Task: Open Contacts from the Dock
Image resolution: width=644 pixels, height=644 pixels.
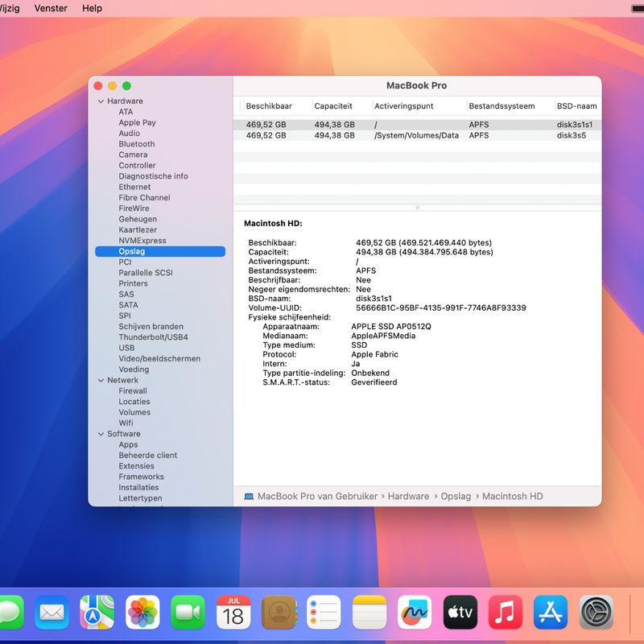Action: [x=279, y=612]
